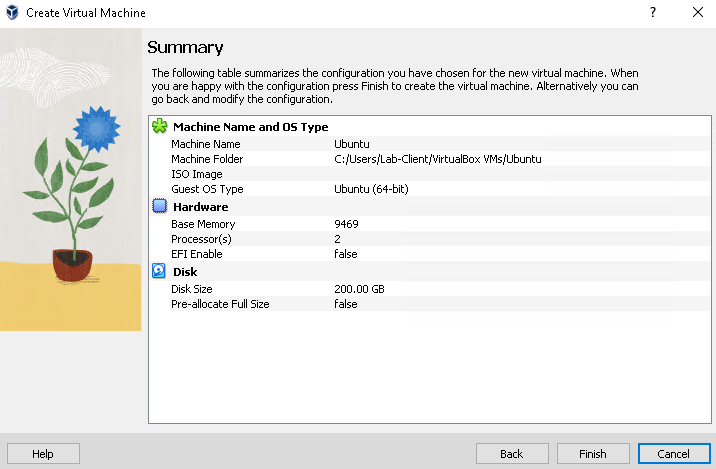716x469 pixels.
Task: Click the blue flower wizard illustration
Action: coord(70,179)
